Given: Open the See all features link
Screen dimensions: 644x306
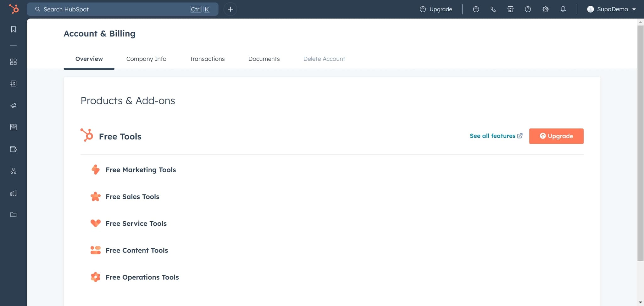Looking at the screenshot, I should click(x=496, y=136).
